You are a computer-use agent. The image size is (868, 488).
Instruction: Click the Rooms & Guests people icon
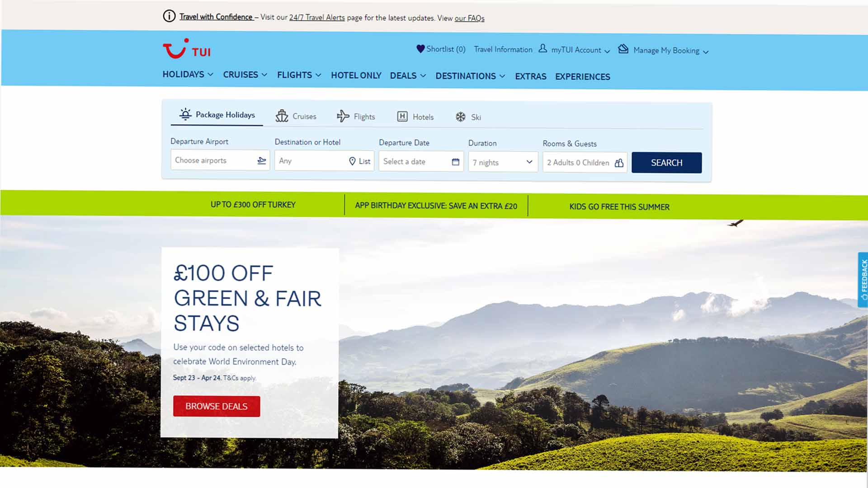tap(619, 163)
